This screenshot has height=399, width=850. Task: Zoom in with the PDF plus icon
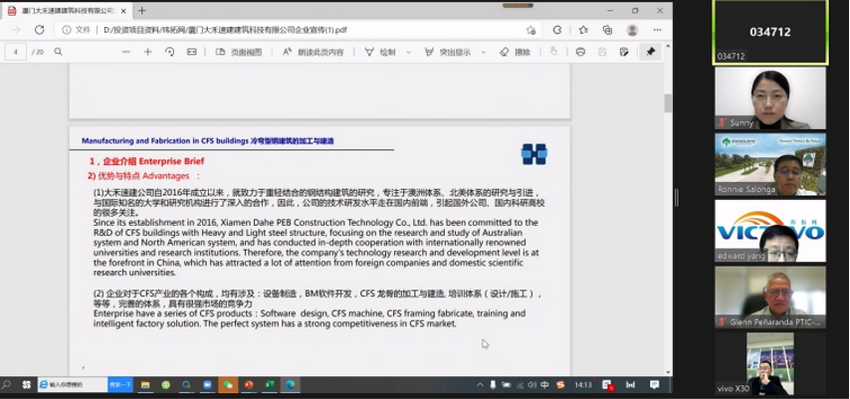coord(147,52)
